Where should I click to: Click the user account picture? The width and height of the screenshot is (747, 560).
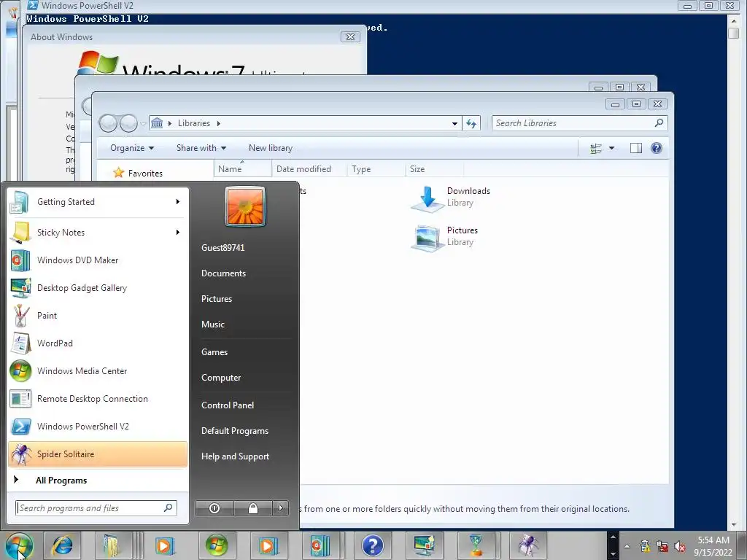pyautogui.click(x=245, y=206)
